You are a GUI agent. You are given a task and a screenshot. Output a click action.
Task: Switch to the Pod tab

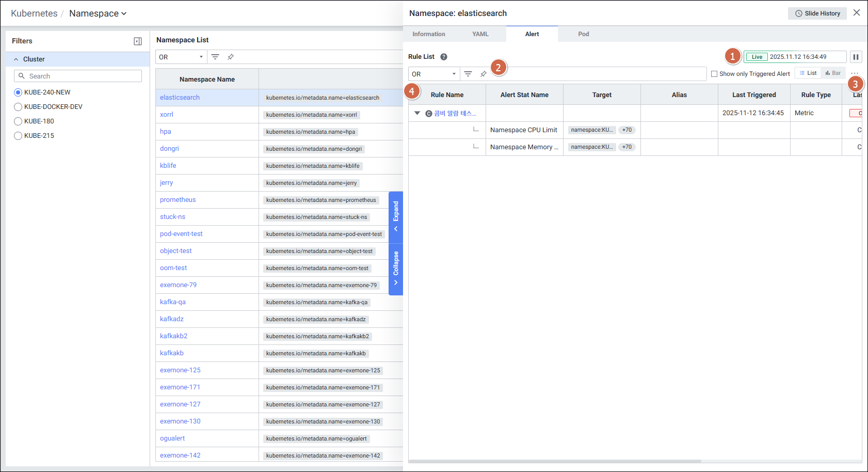[583, 34]
